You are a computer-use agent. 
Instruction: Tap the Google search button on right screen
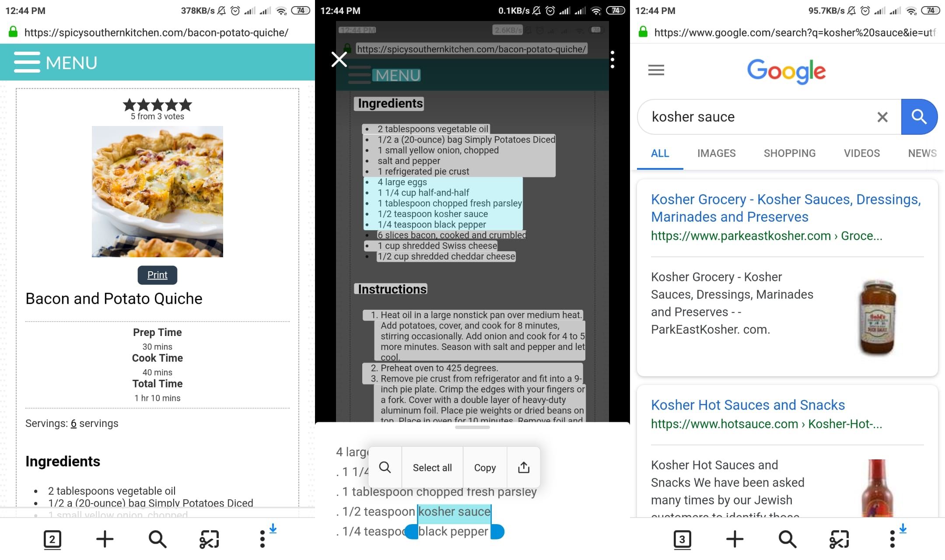(920, 117)
